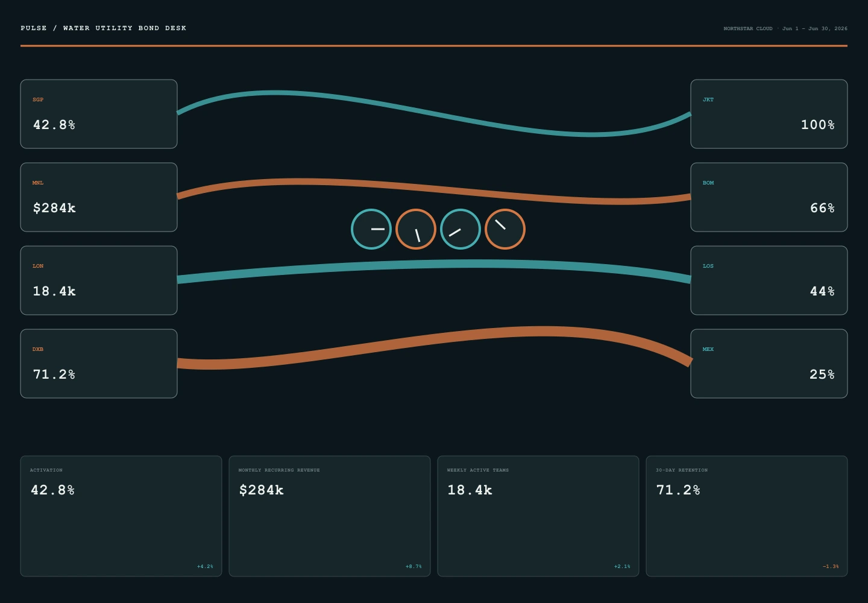Select the 30-Day Retention card
The image size is (868, 603).
click(x=747, y=516)
